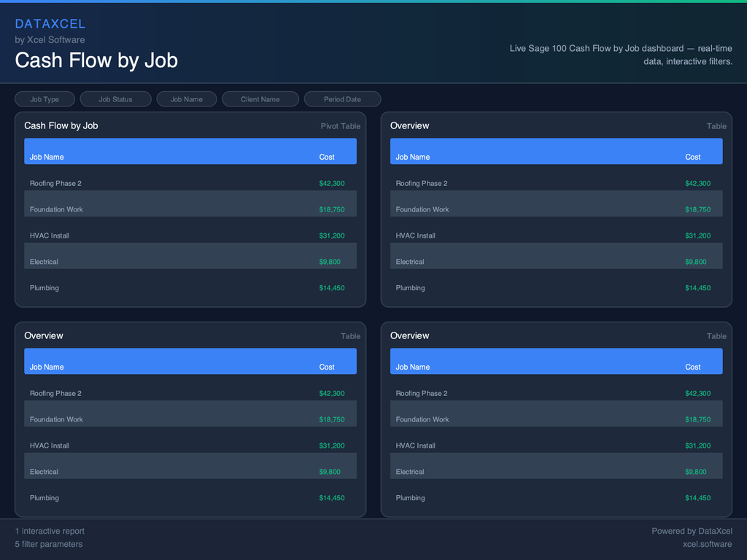Click the Powered by DataXcel footer text
Screen dimensions: 747x560
[692, 531]
